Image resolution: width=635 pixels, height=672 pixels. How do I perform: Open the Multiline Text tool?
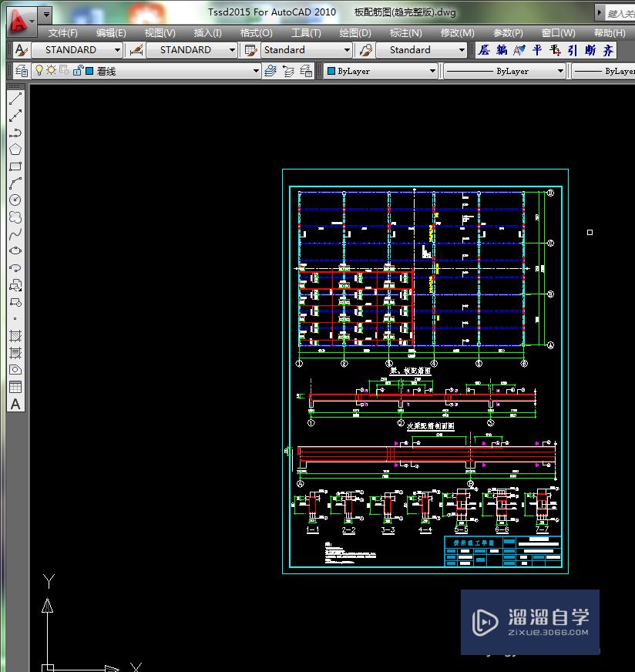point(15,404)
